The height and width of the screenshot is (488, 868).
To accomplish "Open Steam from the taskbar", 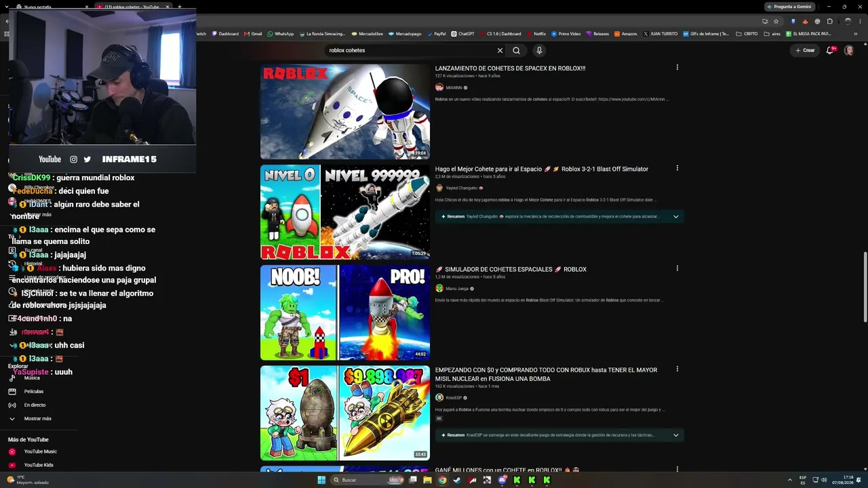I will [457, 480].
